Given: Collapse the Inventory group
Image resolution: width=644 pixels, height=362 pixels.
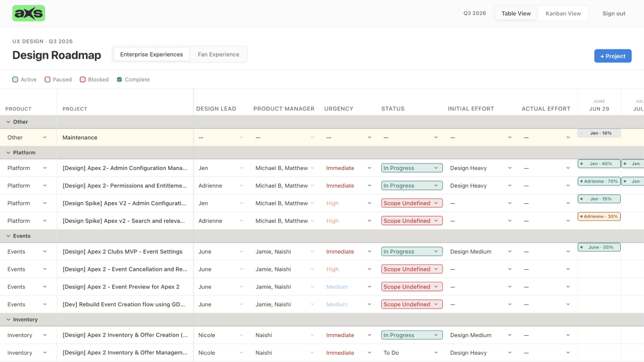Looking at the screenshot, I should click(8, 319).
